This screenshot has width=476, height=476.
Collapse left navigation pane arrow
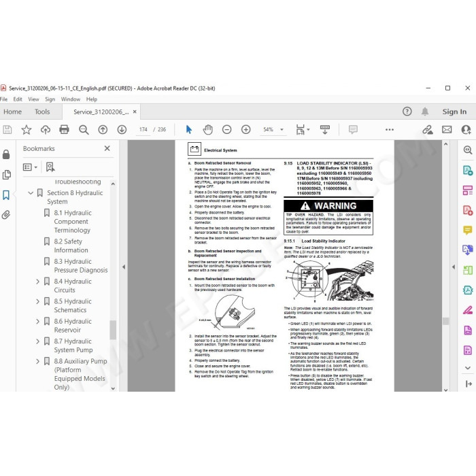124,267
